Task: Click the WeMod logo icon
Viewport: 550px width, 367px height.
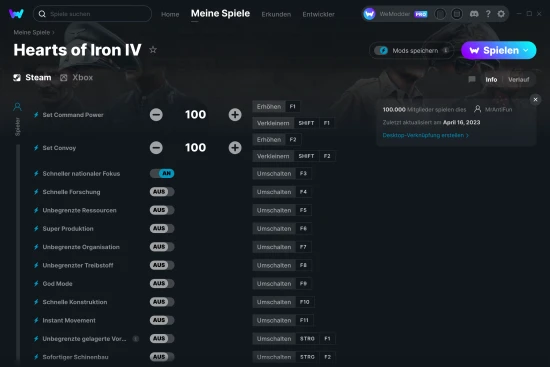Action: [x=16, y=14]
